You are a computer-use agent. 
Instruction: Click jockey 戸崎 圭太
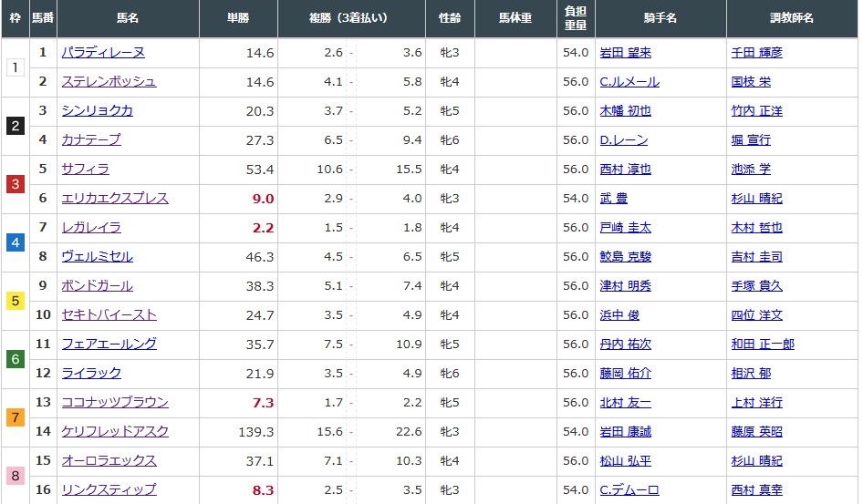[x=625, y=228]
